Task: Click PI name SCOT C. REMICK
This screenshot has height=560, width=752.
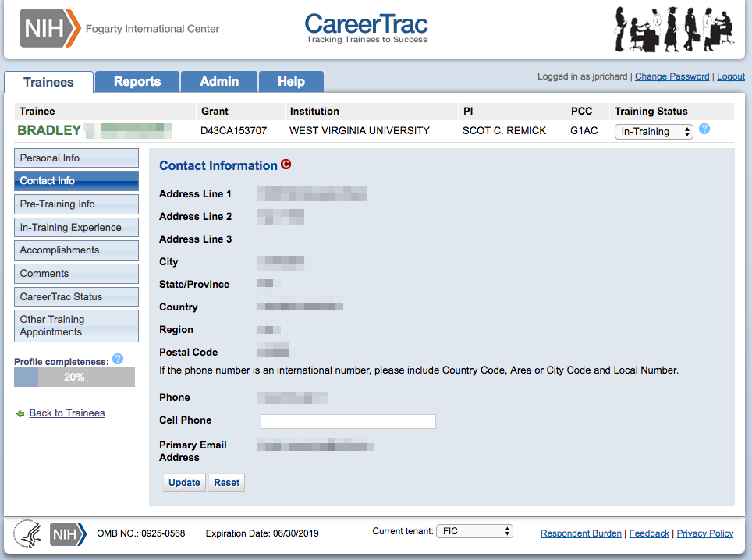Action: tap(504, 130)
